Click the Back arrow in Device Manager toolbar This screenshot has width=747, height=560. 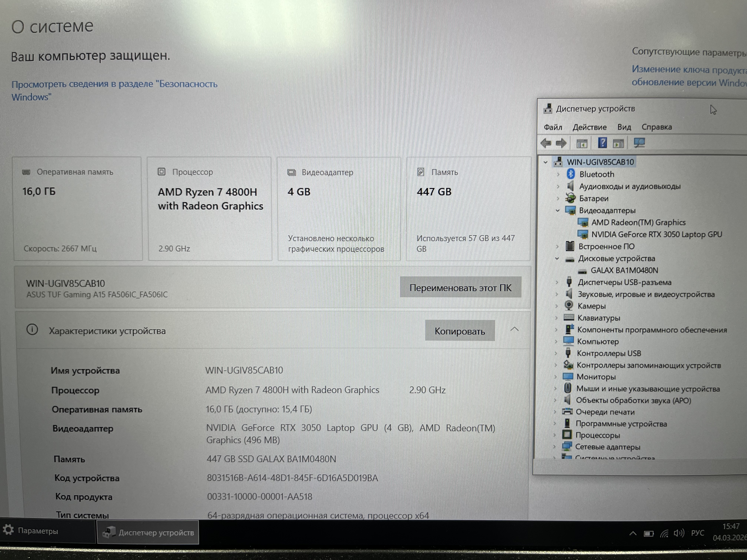546,143
